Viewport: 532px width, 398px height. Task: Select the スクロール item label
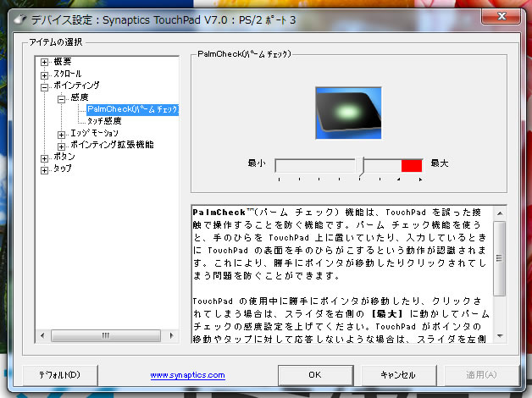tap(68, 74)
